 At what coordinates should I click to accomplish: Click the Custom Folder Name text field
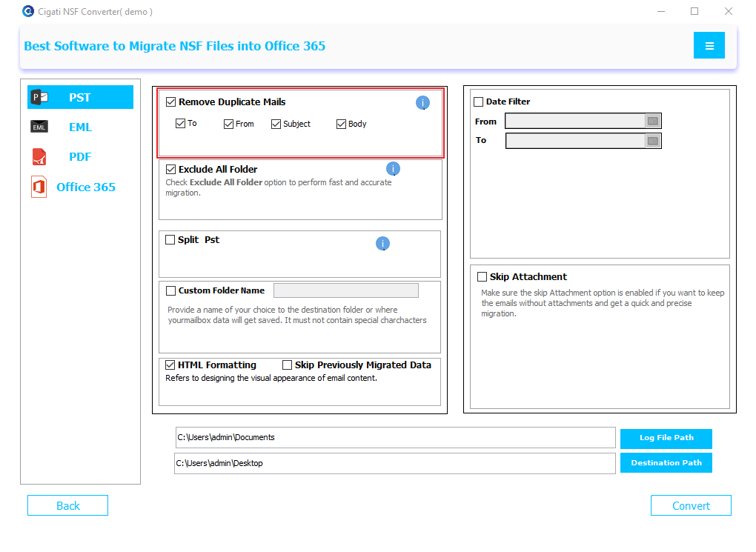(345, 290)
